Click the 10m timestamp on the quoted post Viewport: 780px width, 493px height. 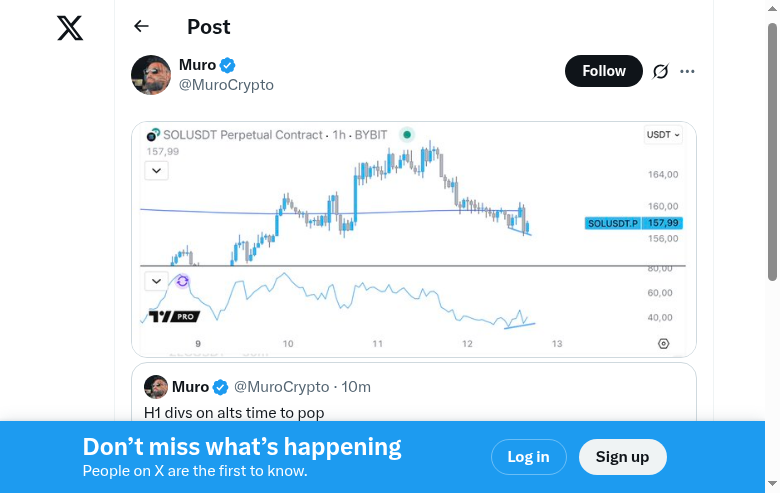(356, 387)
